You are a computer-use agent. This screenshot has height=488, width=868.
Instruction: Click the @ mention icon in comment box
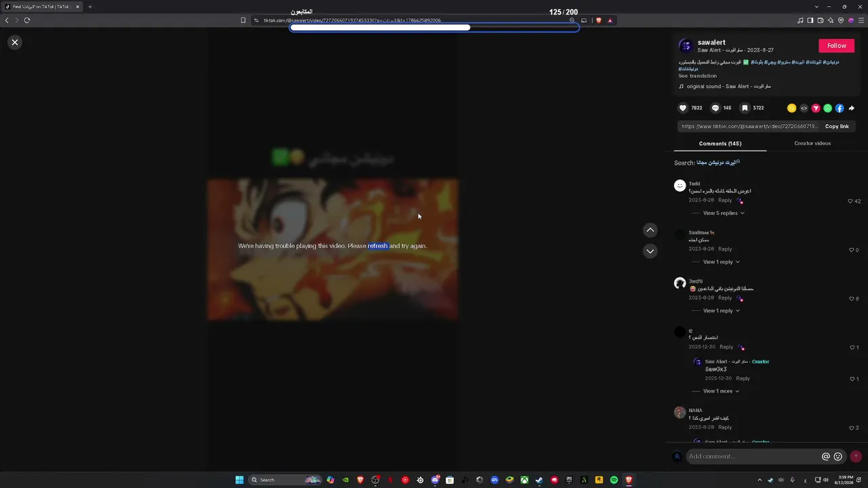tap(826, 457)
